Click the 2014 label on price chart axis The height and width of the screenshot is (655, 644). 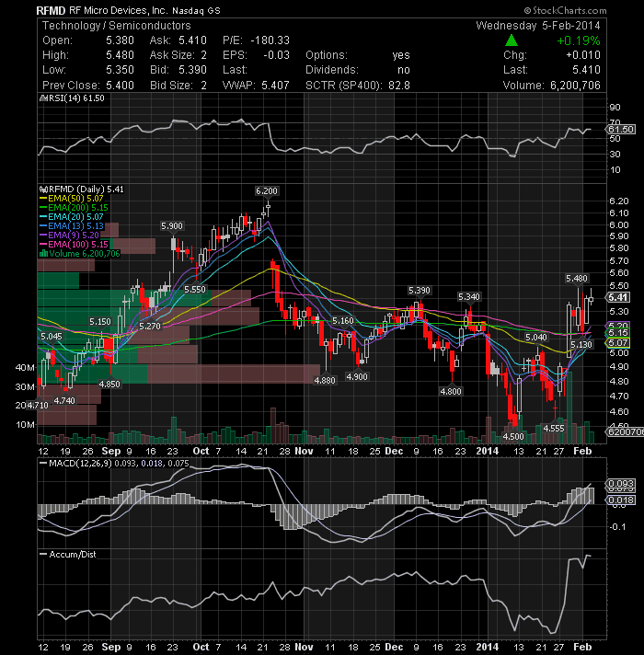(x=488, y=451)
